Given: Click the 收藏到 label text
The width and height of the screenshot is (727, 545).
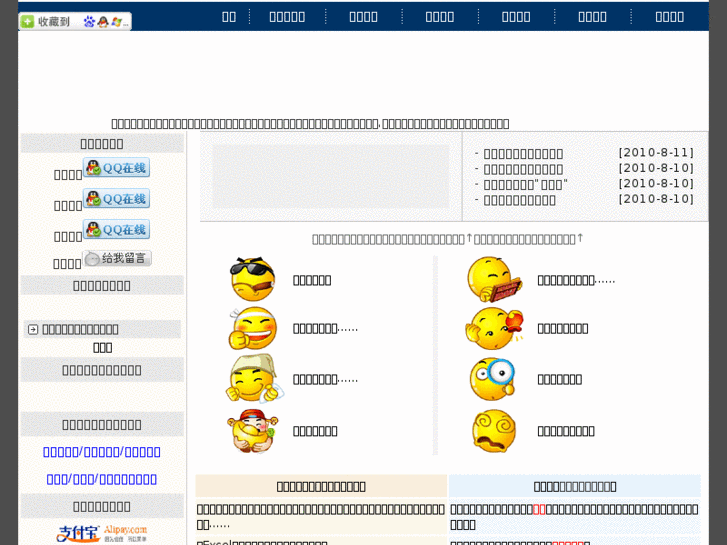Looking at the screenshot, I should coord(54,22).
